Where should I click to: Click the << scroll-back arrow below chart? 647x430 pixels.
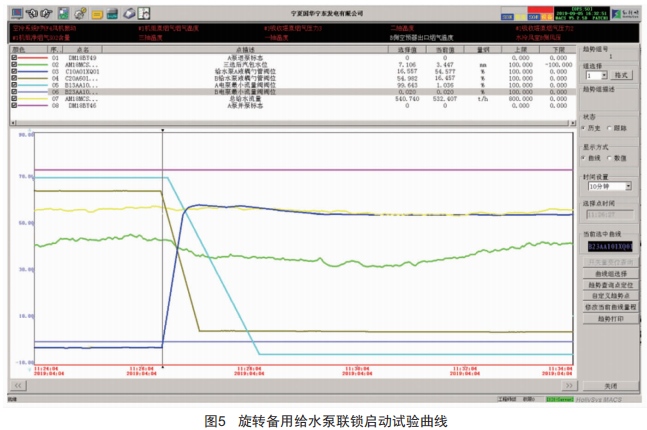click(x=17, y=385)
